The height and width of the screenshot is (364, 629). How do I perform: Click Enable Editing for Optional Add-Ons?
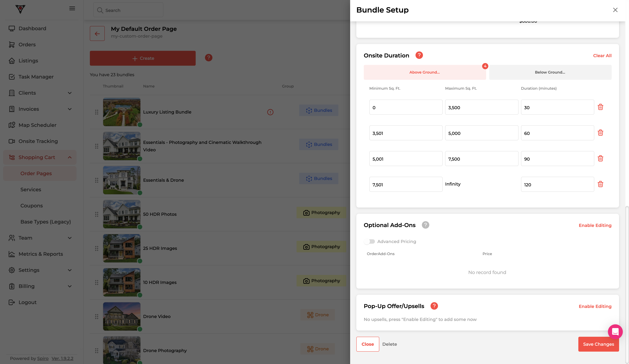point(595,225)
